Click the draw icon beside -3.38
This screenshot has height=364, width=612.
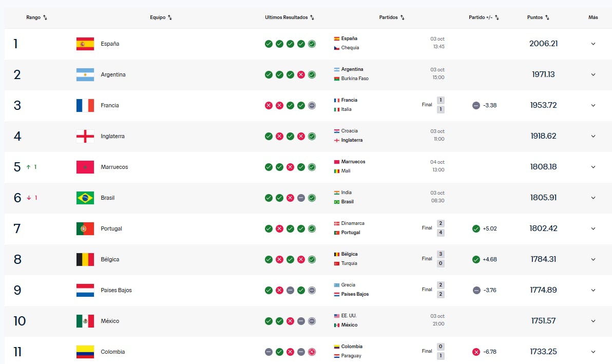point(476,105)
